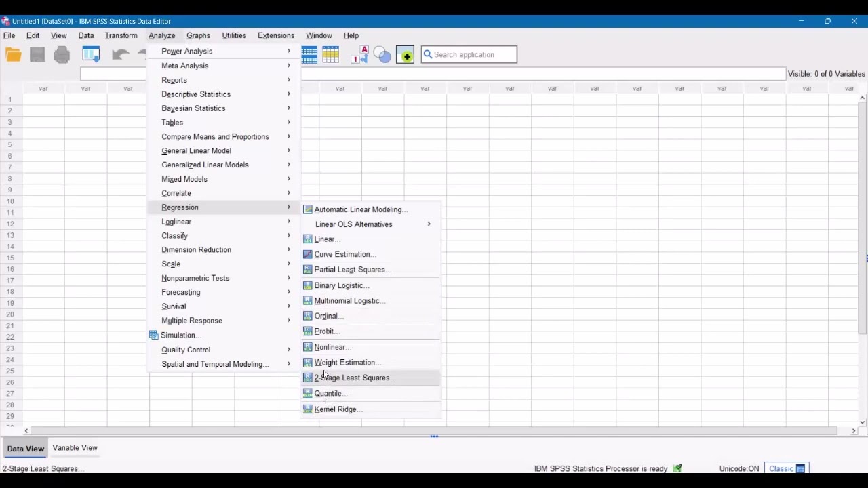Screen dimensions: 868x488
Task: Click the Simulation menu icon
Action: click(154, 335)
